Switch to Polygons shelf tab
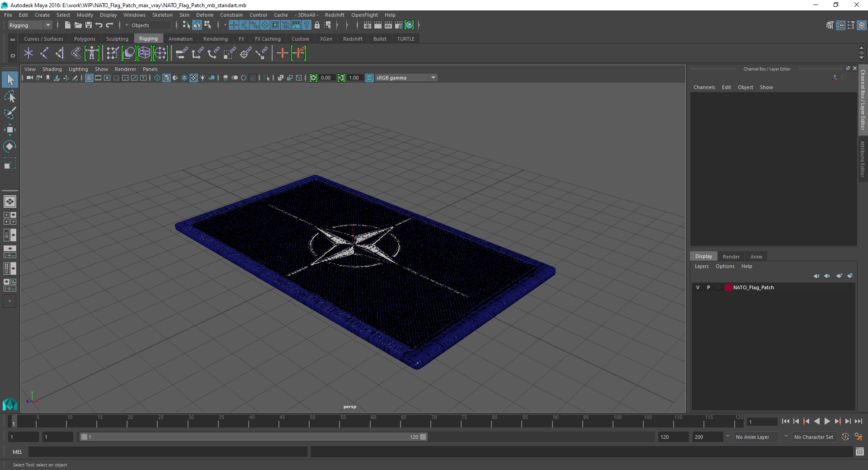The width and height of the screenshot is (868, 470). tap(85, 39)
